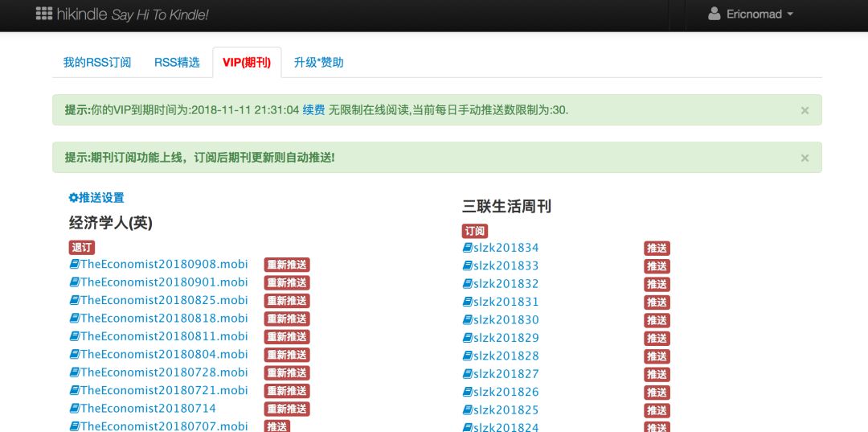Open slzk201832 issue link
Image resolution: width=868 pixels, height=432 pixels.
point(501,283)
